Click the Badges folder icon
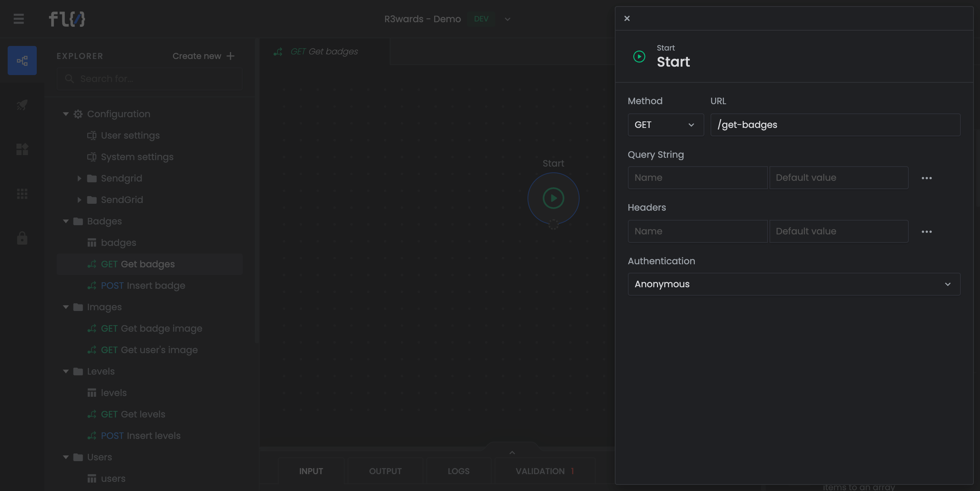Image resolution: width=980 pixels, height=491 pixels. (x=78, y=221)
